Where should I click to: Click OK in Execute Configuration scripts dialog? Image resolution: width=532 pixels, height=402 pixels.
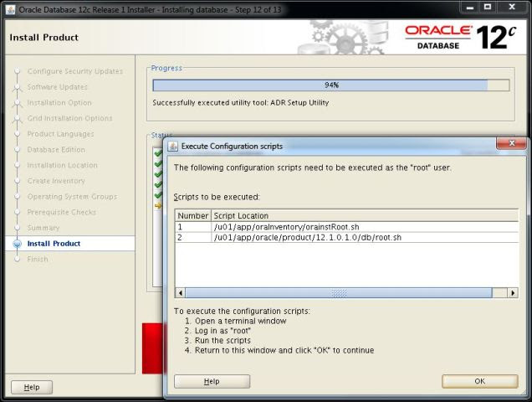480,381
